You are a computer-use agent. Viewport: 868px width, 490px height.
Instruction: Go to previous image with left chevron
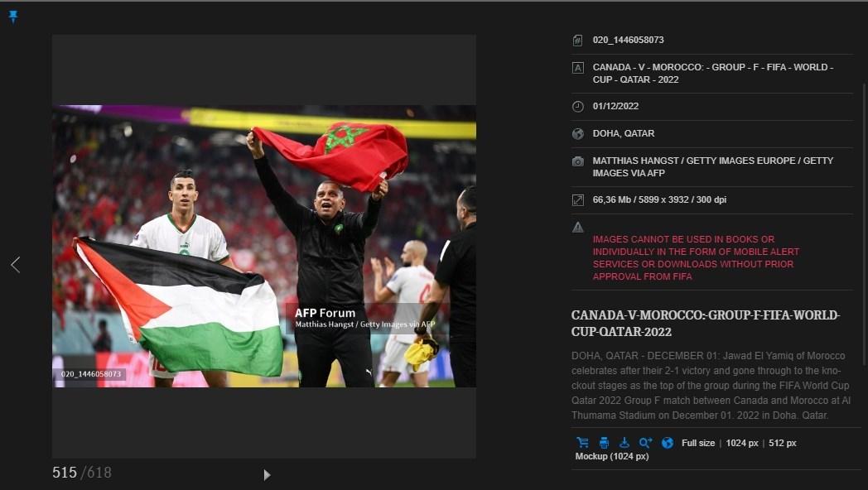pos(15,265)
